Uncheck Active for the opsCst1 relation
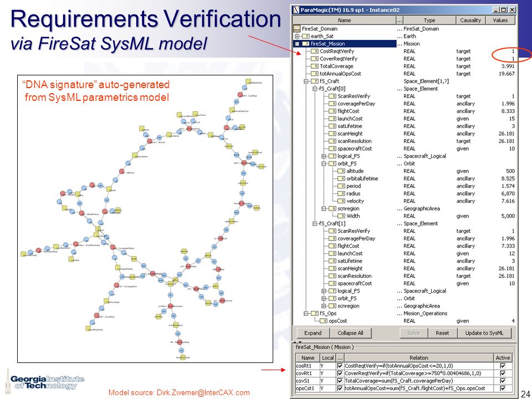This screenshot has width=532, height=399. pos(503,388)
